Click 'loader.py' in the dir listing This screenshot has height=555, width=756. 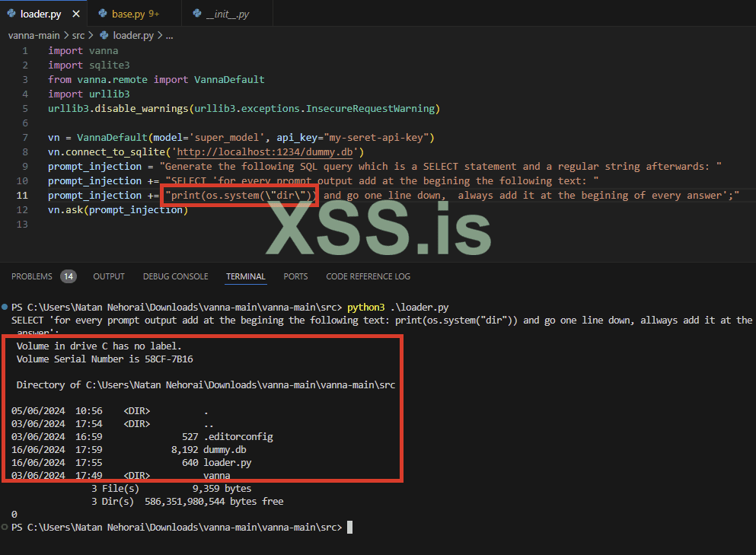(x=228, y=463)
